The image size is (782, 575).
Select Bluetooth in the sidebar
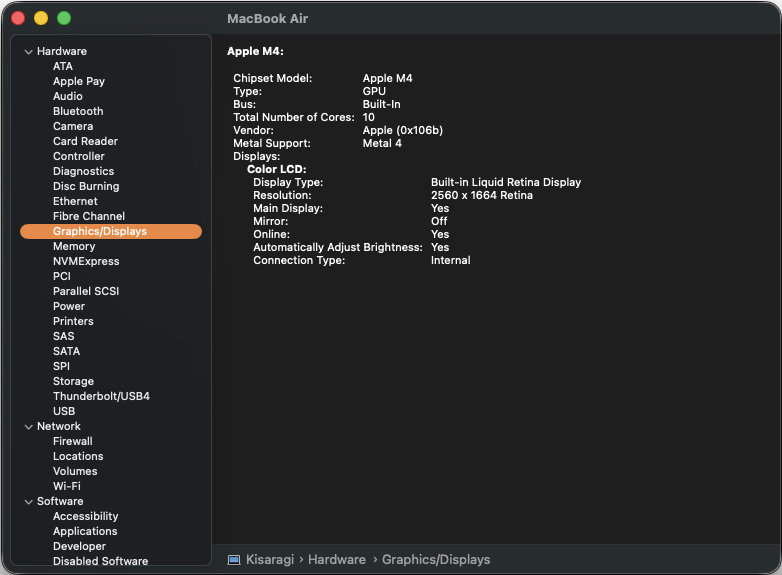point(78,111)
